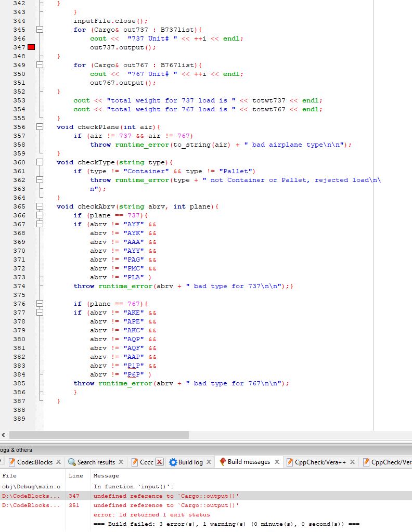Click the 'In function `input()':' message

coord(133,487)
